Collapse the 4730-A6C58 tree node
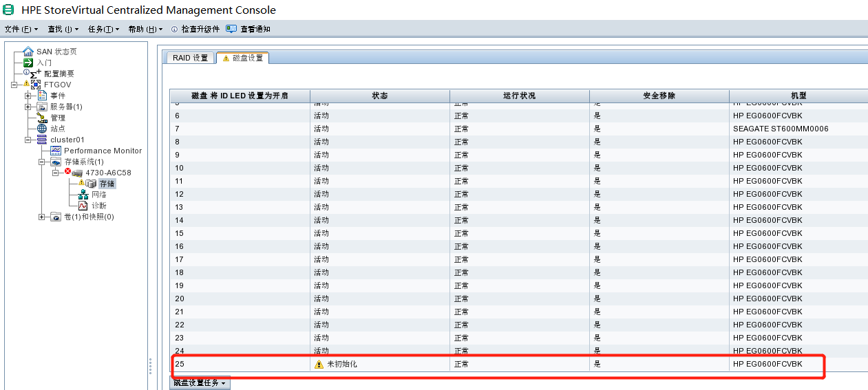Image resolution: width=868 pixels, height=390 pixels. coord(56,173)
